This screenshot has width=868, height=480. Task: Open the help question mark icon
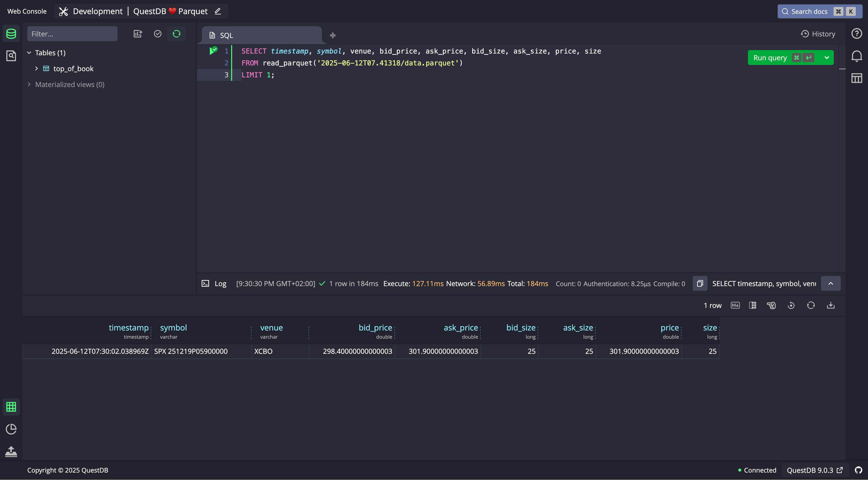[857, 33]
